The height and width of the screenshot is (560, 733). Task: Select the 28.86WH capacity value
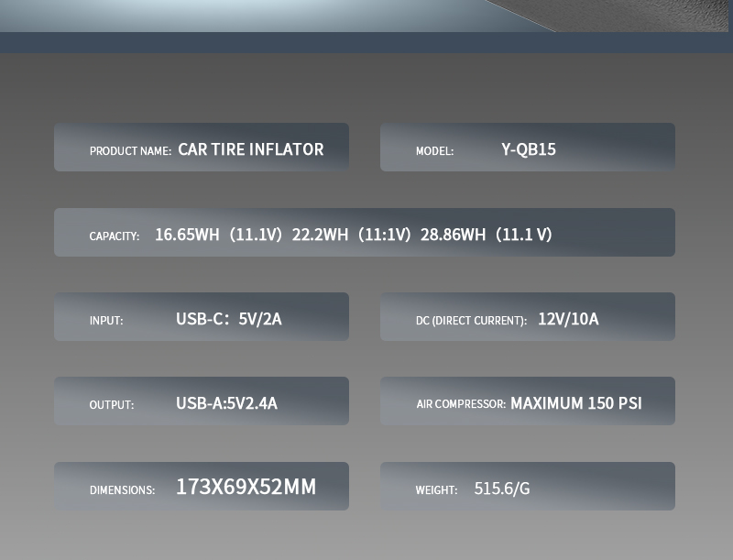point(453,235)
